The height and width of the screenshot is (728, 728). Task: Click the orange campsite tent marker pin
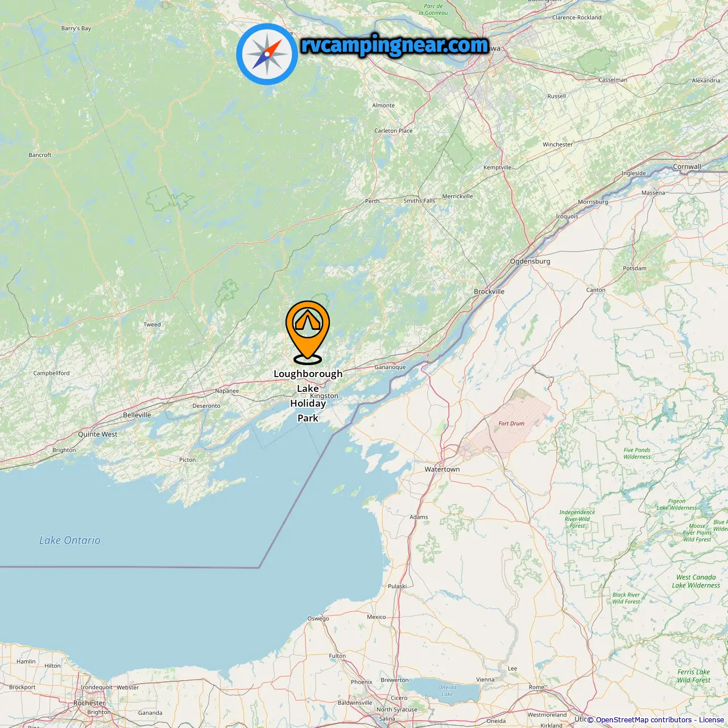(308, 332)
